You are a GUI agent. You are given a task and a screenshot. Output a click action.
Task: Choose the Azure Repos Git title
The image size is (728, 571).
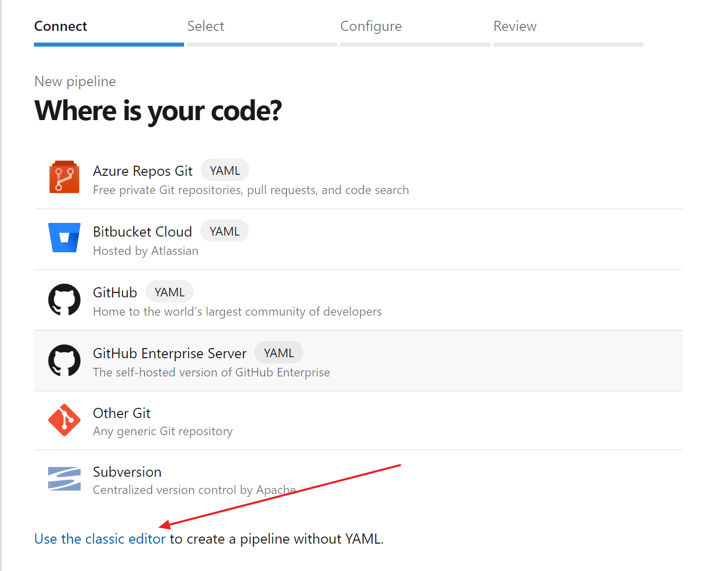[x=142, y=171]
